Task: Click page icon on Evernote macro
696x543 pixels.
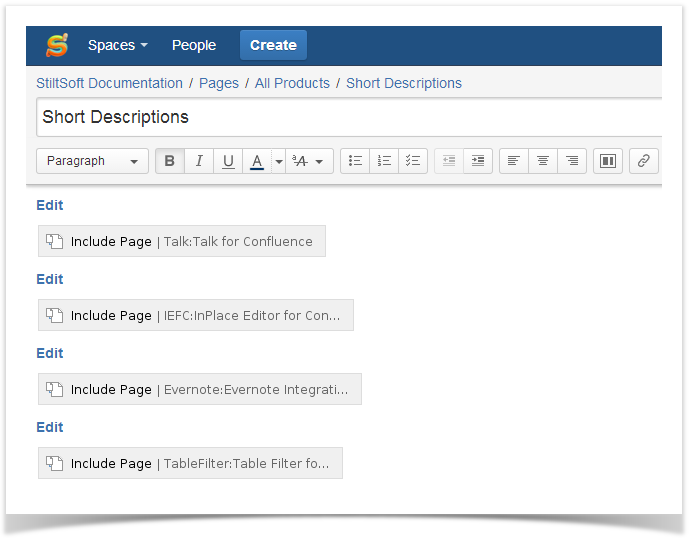Action: 55,389
